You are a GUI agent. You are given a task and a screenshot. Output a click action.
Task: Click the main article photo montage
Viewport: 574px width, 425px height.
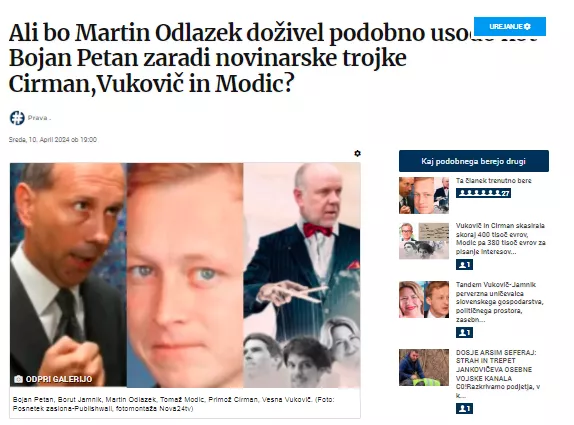click(185, 275)
